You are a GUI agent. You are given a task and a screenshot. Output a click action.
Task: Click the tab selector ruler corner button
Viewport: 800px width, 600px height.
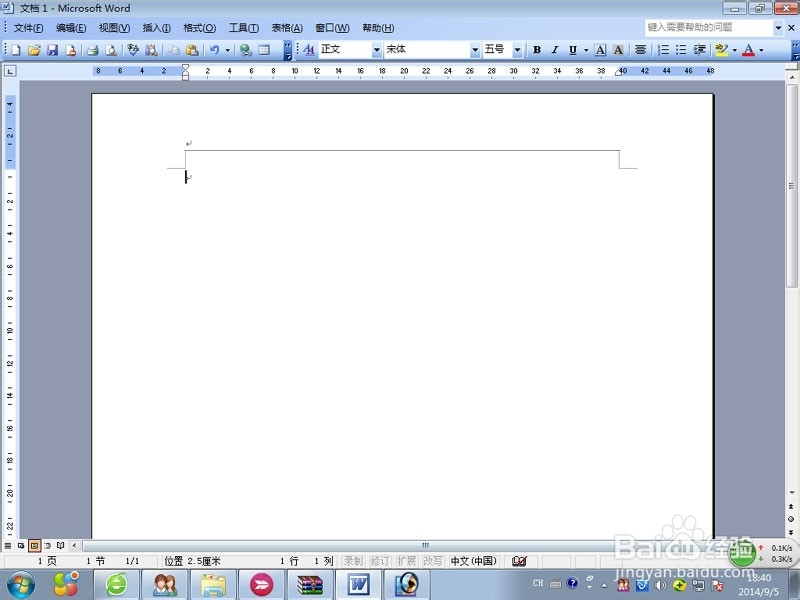(10, 71)
